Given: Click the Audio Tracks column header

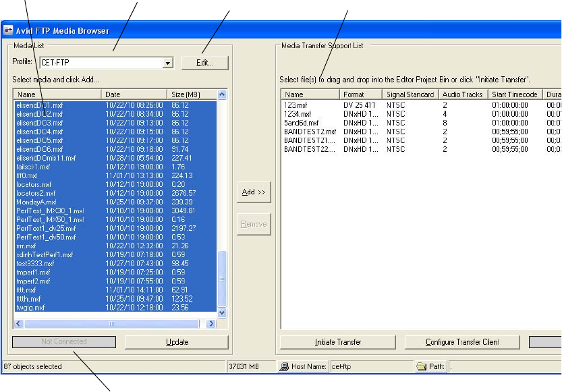Looking at the screenshot, I should pyautogui.click(x=463, y=94).
